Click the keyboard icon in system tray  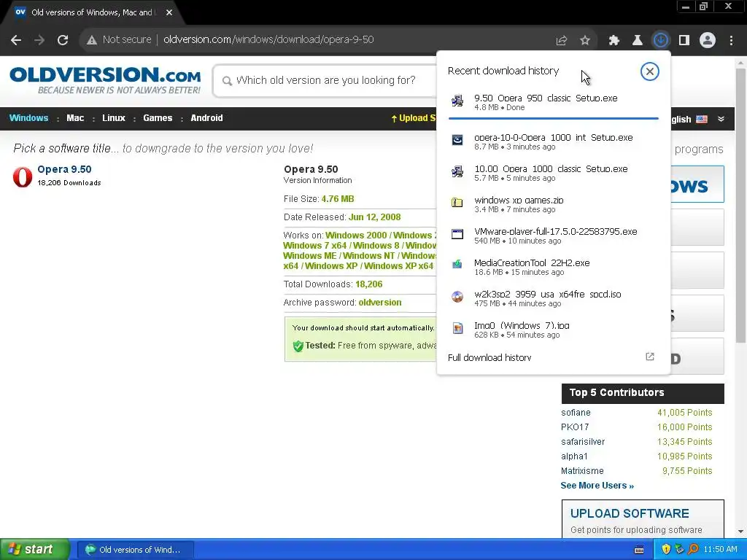(639, 550)
